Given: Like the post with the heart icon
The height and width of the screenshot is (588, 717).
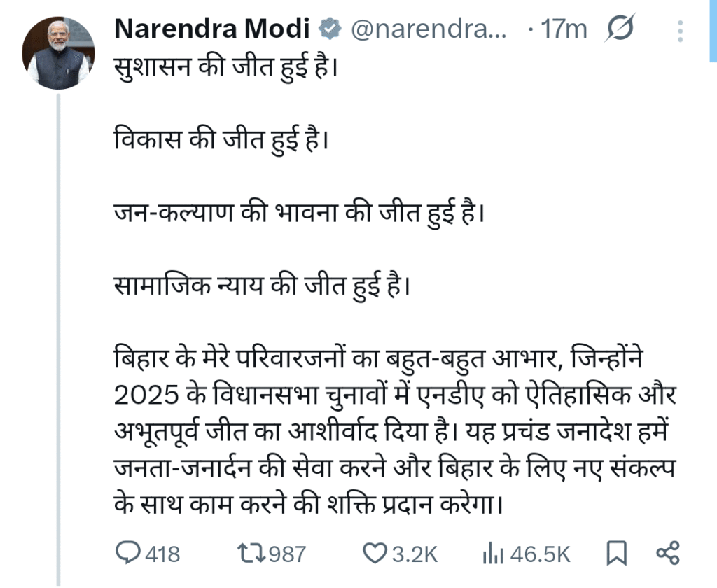Looking at the screenshot, I should click(375, 554).
